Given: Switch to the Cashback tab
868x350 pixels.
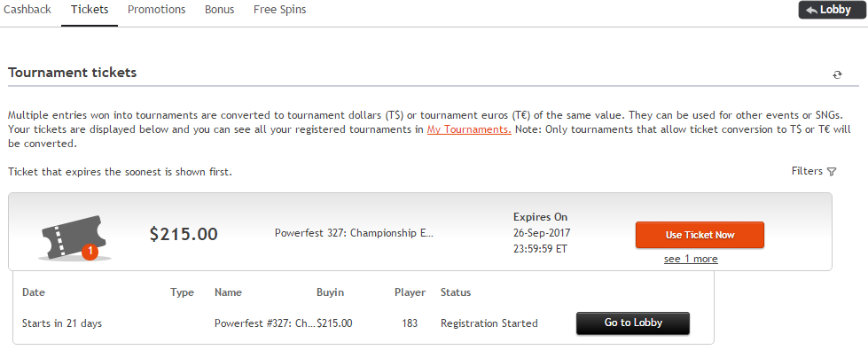Looking at the screenshot, I should tap(27, 10).
